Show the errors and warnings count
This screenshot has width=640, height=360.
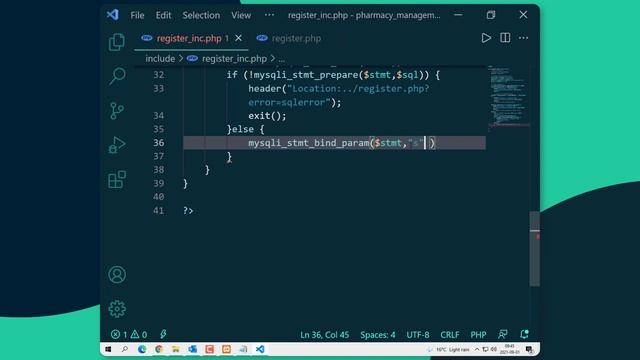coord(129,335)
